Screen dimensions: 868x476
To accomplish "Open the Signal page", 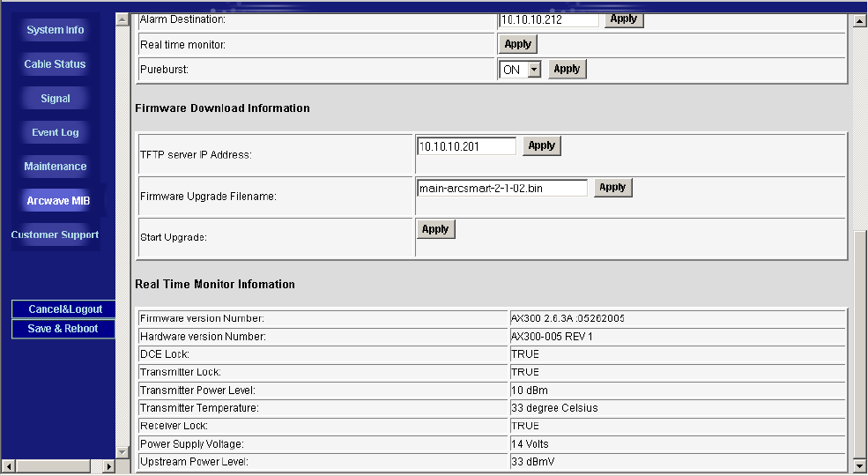I will pyautogui.click(x=56, y=99).
